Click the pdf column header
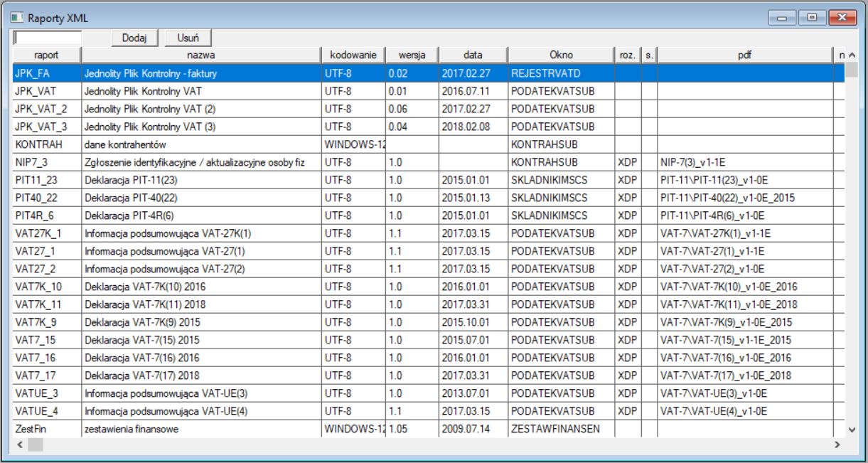Viewport: 868px width, 463px height. pyautogui.click(x=744, y=55)
